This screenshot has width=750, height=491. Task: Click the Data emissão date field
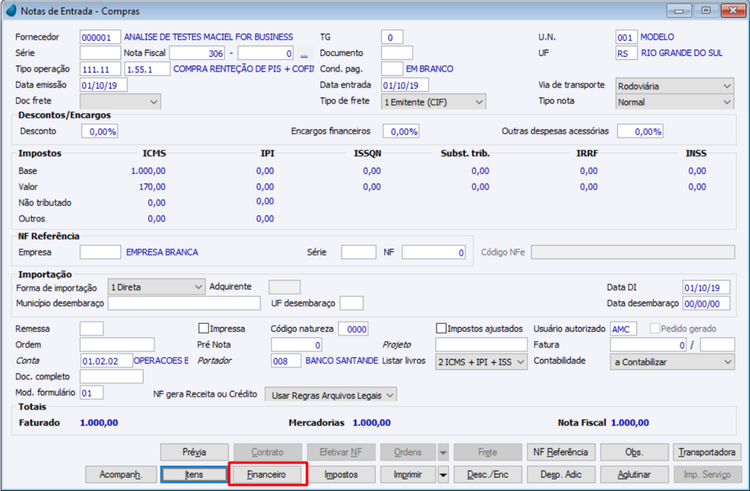[x=104, y=85]
